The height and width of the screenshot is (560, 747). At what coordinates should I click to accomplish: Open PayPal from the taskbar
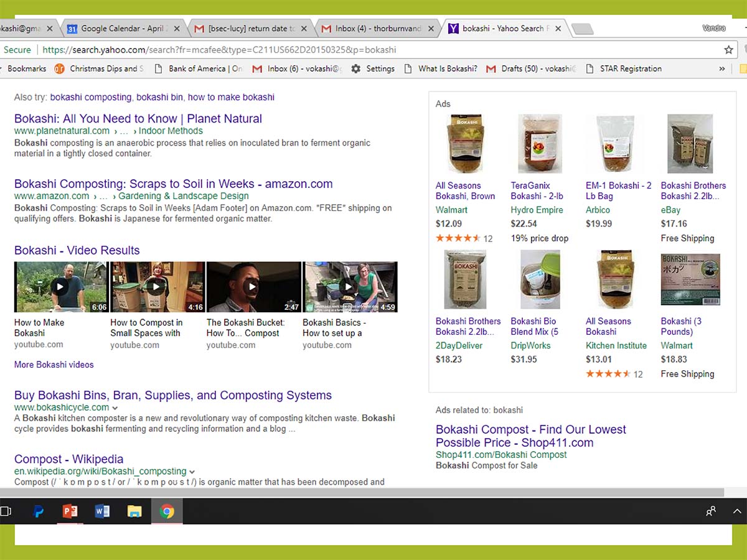[x=38, y=511]
